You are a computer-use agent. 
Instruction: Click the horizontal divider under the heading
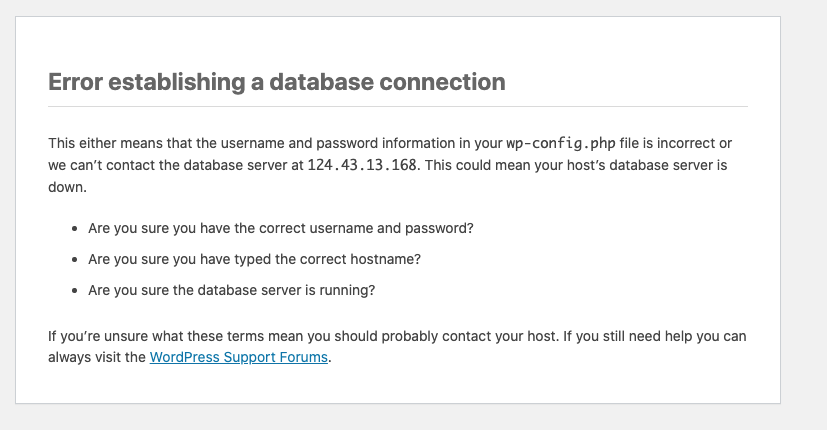[x=398, y=107]
